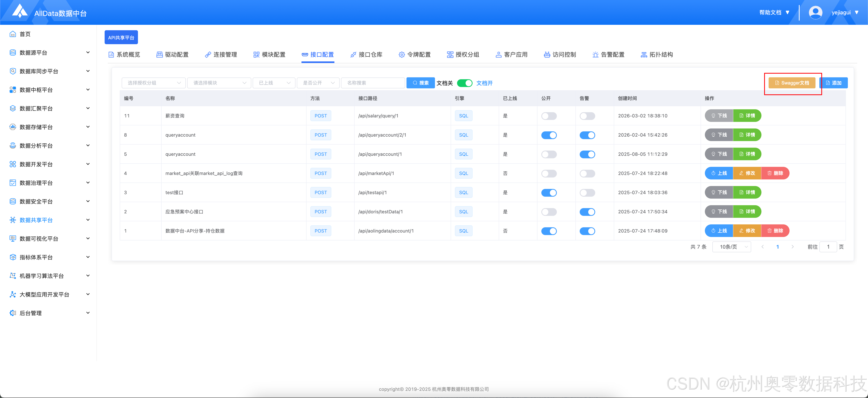Click 删除 for market_api row
Screen dimensions: 868x398
pyautogui.click(x=775, y=173)
